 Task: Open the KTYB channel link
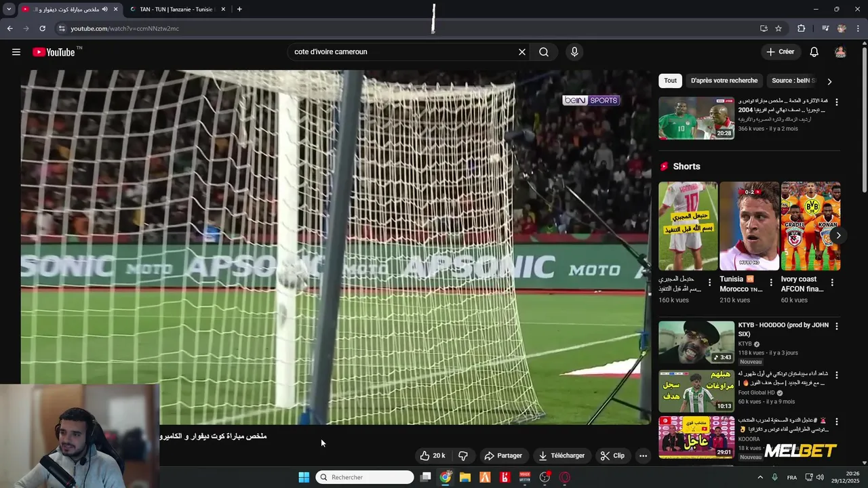[x=745, y=344]
